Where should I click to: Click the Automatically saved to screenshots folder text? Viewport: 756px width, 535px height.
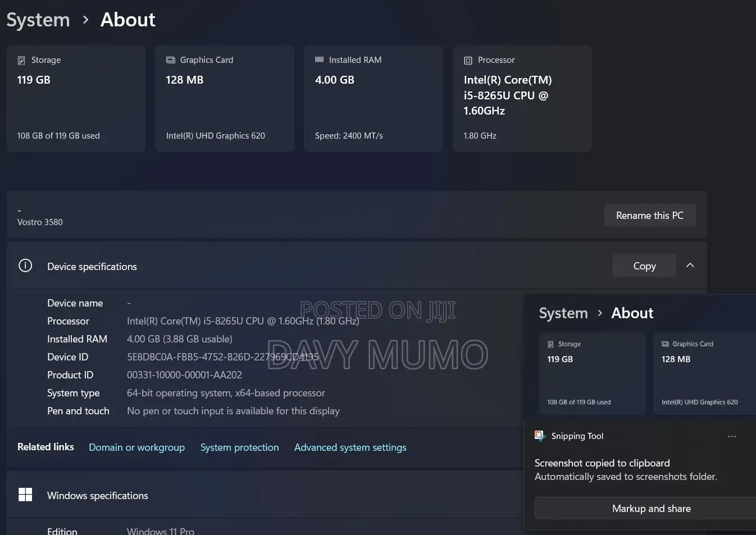click(x=626, y=477)
